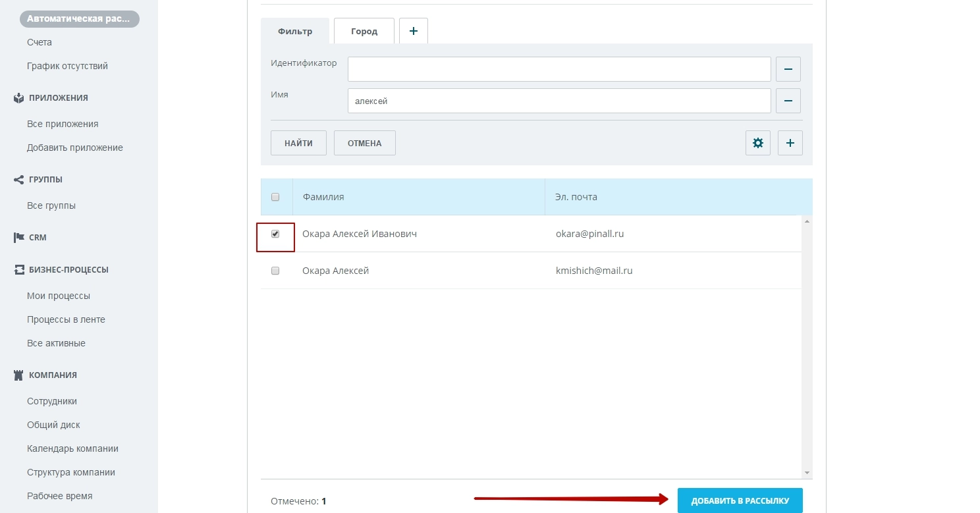Click Добавить в рассылку button

coord(740,500)
